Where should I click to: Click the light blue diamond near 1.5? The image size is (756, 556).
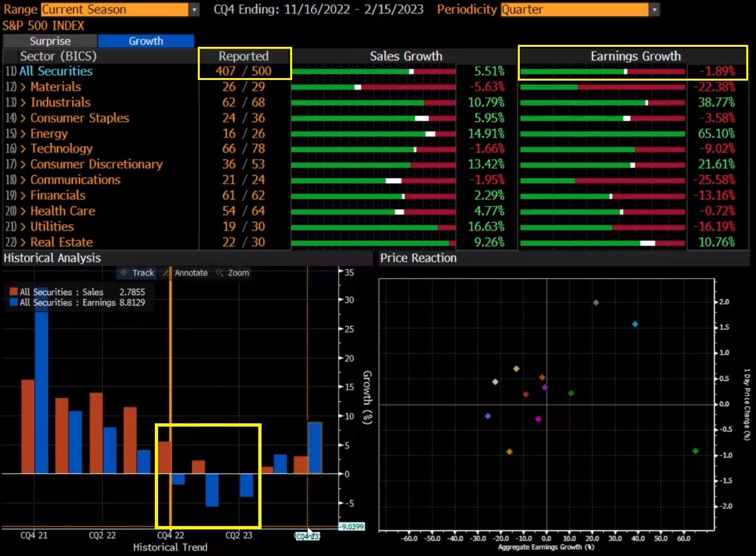click(636, 324)
